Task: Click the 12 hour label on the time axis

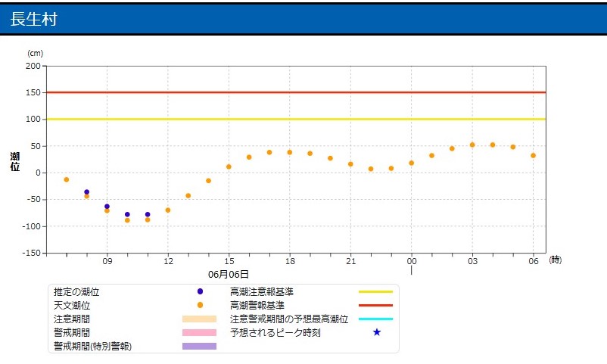Action: pos(168,261)
